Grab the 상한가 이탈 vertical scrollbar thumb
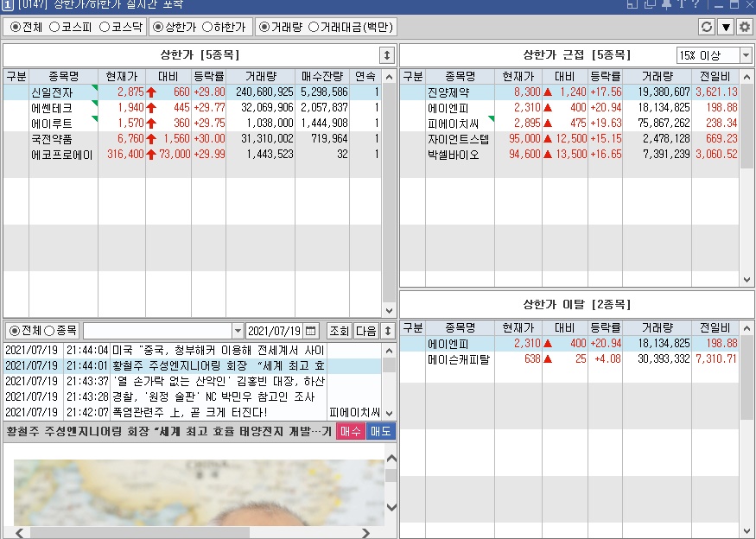 click(x=746, y=377)
